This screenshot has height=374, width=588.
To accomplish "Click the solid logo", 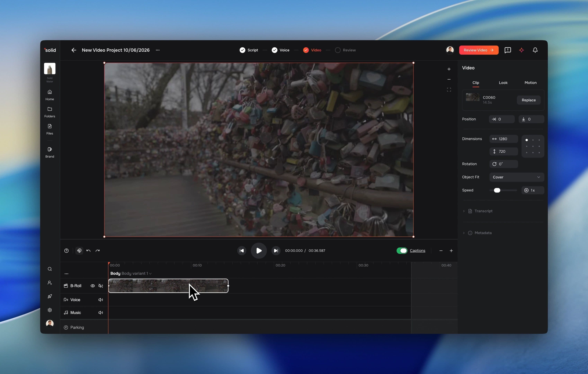I will click(x=50, y=50).
